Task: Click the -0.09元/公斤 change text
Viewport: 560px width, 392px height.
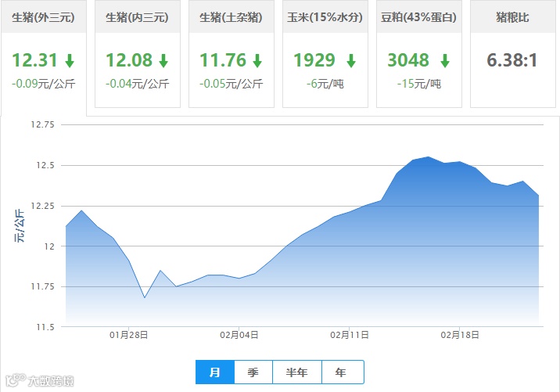Action: 44,84
